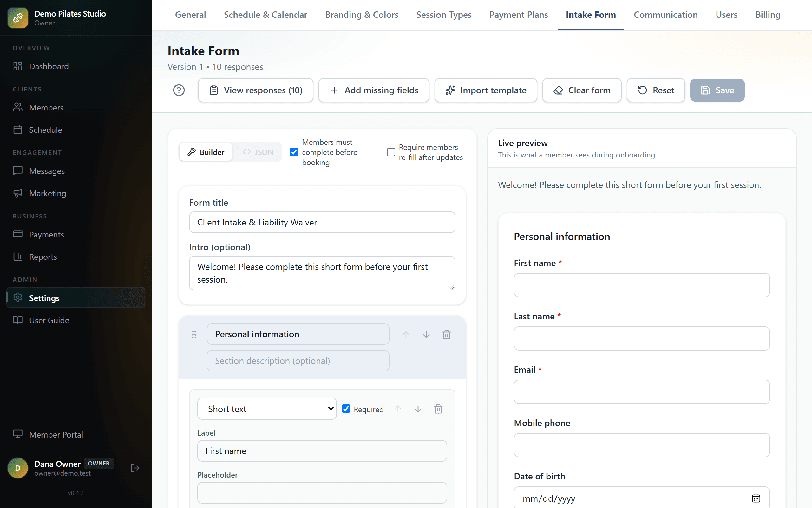Click Add missing fields button
Screen dimensions: 812x508
(x=374, y=90)
